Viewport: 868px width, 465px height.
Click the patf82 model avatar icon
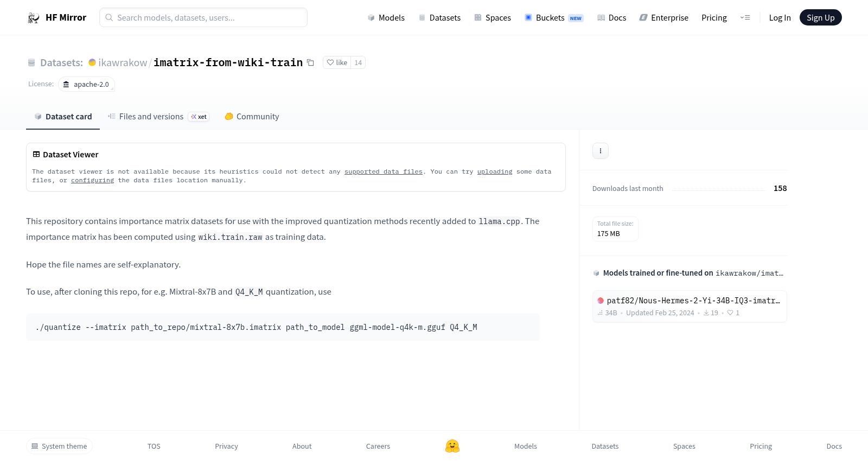[x=601, y=301]
